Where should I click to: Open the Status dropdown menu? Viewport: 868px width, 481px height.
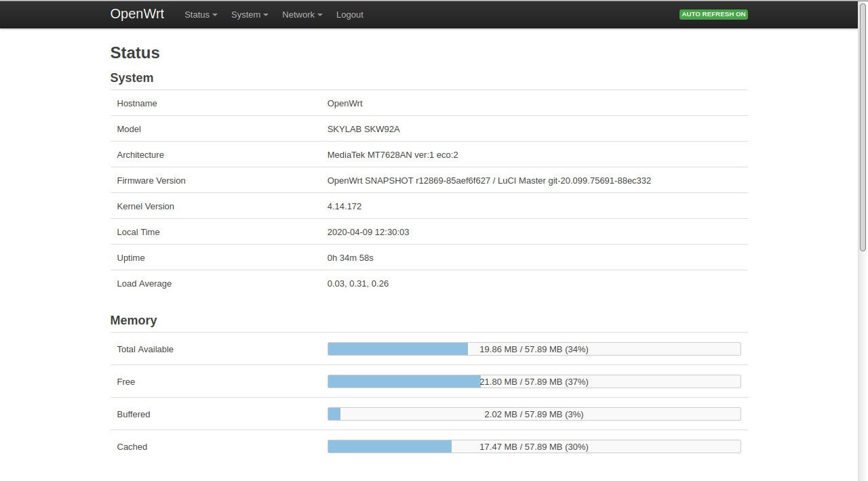(200, 15)
